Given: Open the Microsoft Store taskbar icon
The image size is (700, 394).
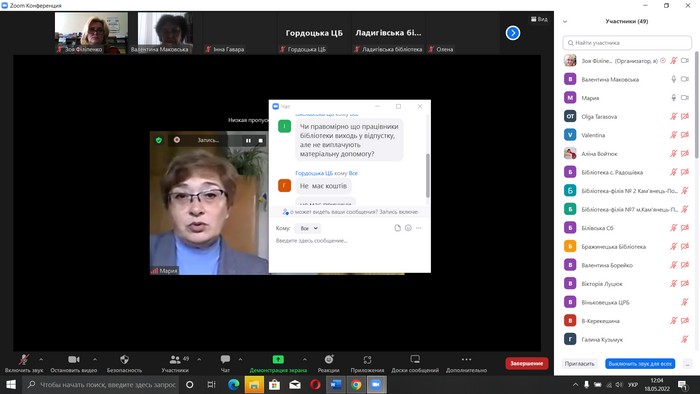Looking at the screenshot, I should [x=274, y=385].
